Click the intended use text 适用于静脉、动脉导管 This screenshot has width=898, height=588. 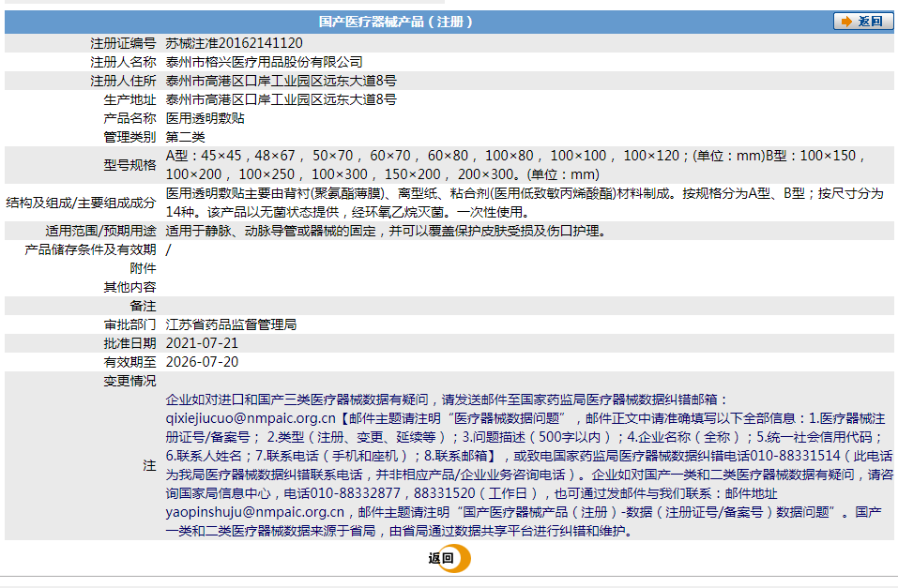(386, 231)
